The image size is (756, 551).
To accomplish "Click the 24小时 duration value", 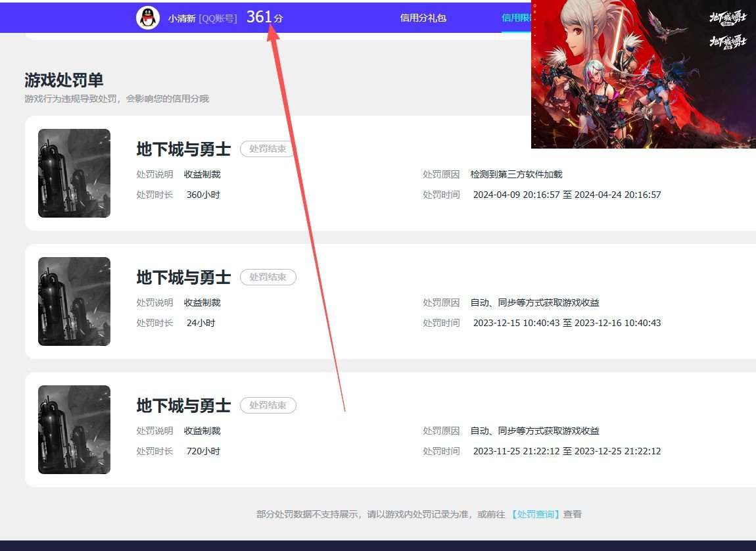I will tap(201, 323).
